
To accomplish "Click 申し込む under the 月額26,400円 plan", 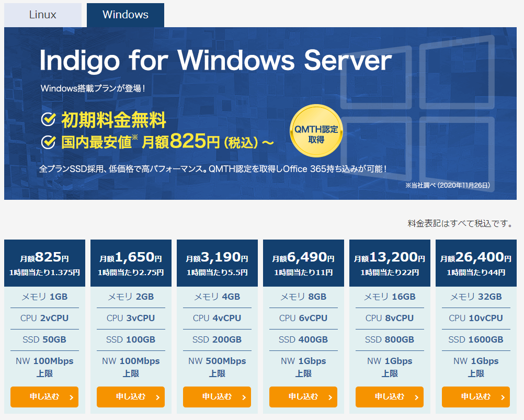I will [x=476, y=397].
